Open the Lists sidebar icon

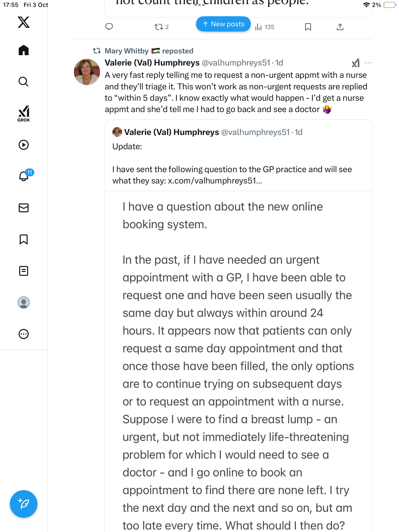[x=24, y=271]
